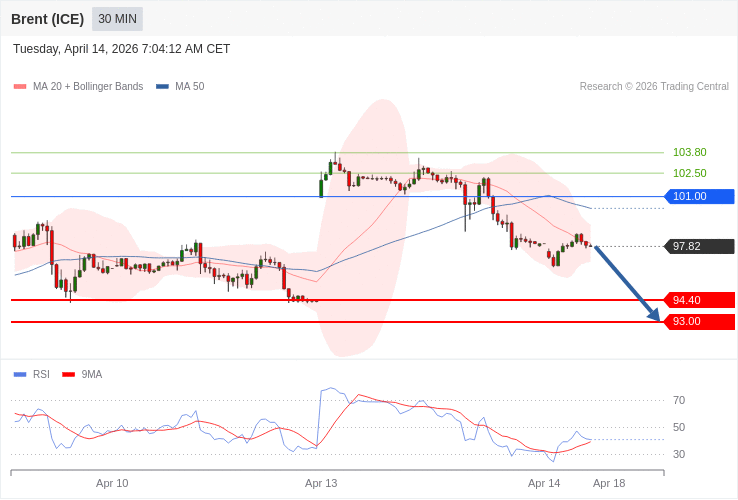Click the blue MA 50 legend swatch
This screenshot has height=500, width=738.
pyautogui.click(x=162, y=87)
